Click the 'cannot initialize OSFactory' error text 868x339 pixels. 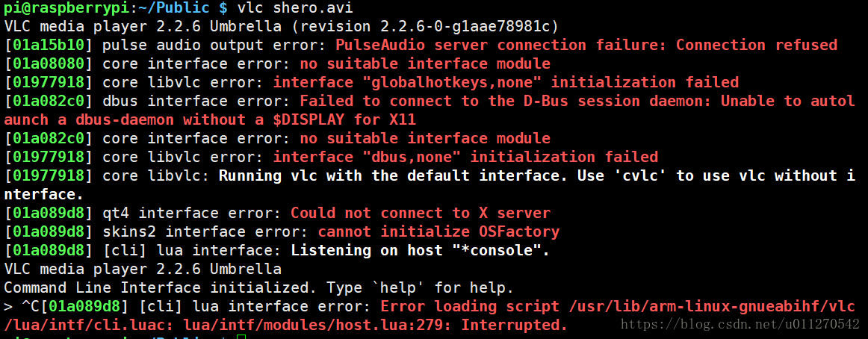[438, 231]
